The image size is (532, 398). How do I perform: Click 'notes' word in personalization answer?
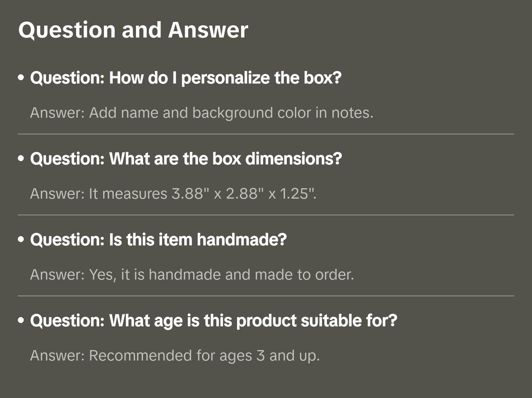[x=351, y=113]
